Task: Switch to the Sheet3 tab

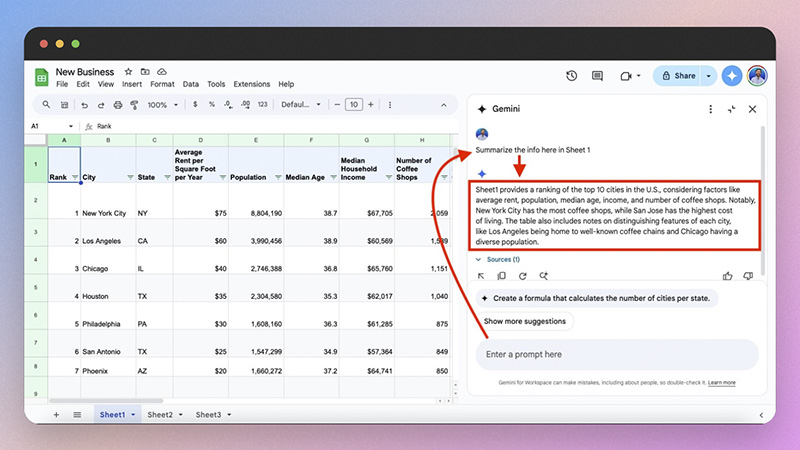Action: [x=208, y=415]
